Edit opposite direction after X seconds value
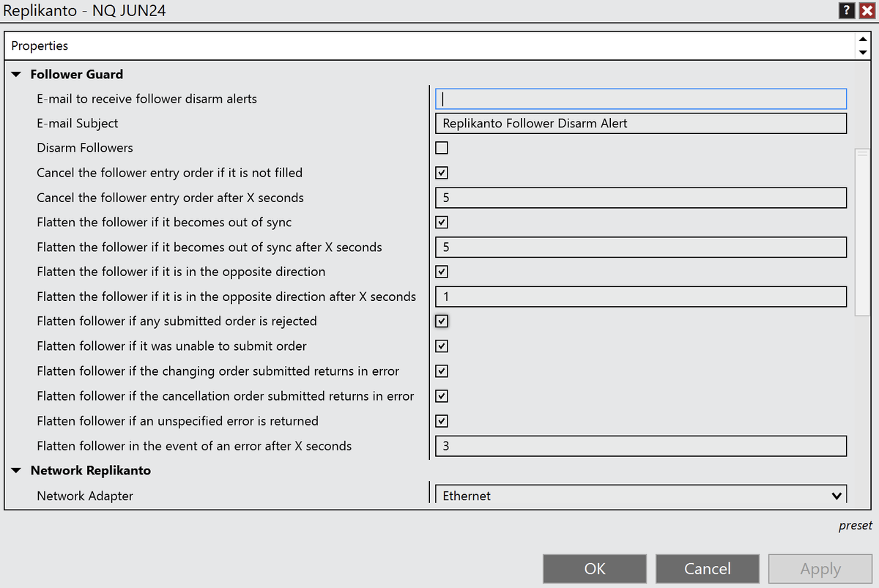The image size is (879, 588). pyautogui.click(x=641, y=297)
